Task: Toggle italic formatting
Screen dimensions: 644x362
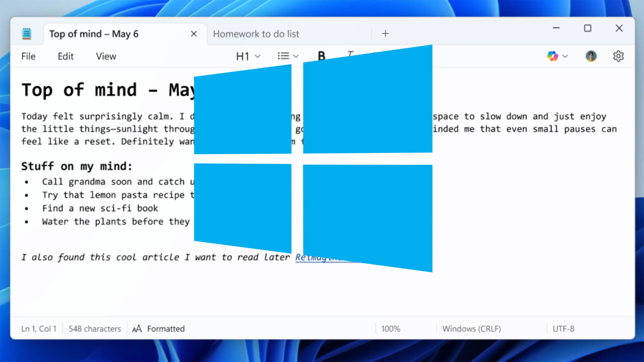Action: [350, 54]
